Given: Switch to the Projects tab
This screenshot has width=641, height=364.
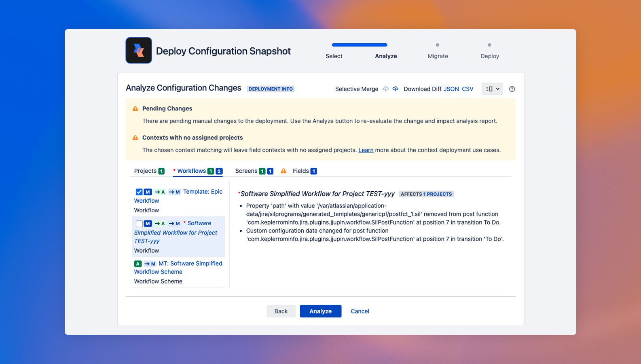Looking at the screenshot, I should [145, 171].
